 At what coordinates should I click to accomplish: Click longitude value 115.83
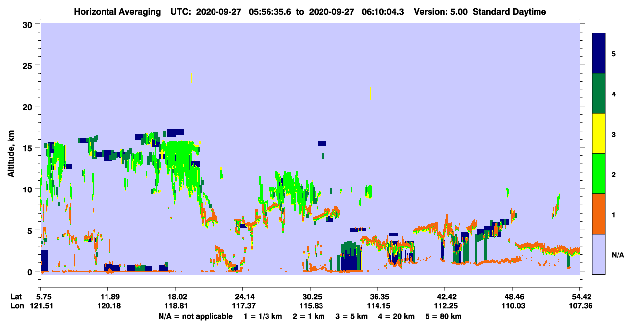(310, 306)
